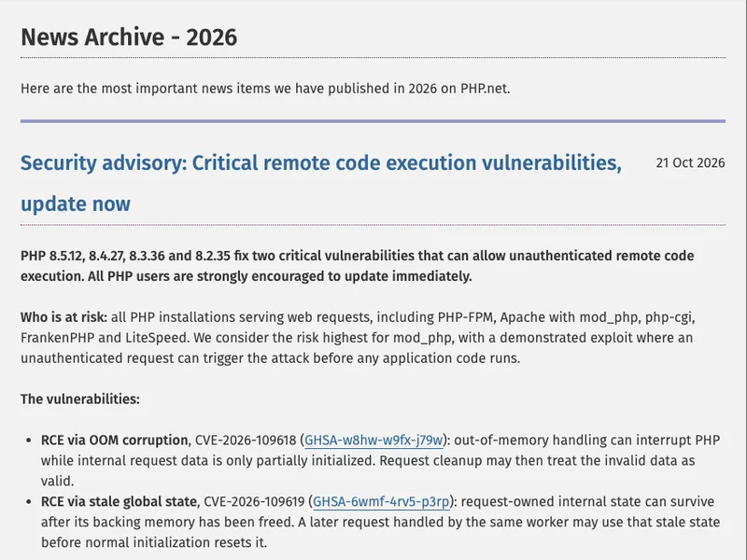Open the GHSA-6wmf-4rv5-p3rp advisory link
The image size is (747, 560).
coord(381,501)
